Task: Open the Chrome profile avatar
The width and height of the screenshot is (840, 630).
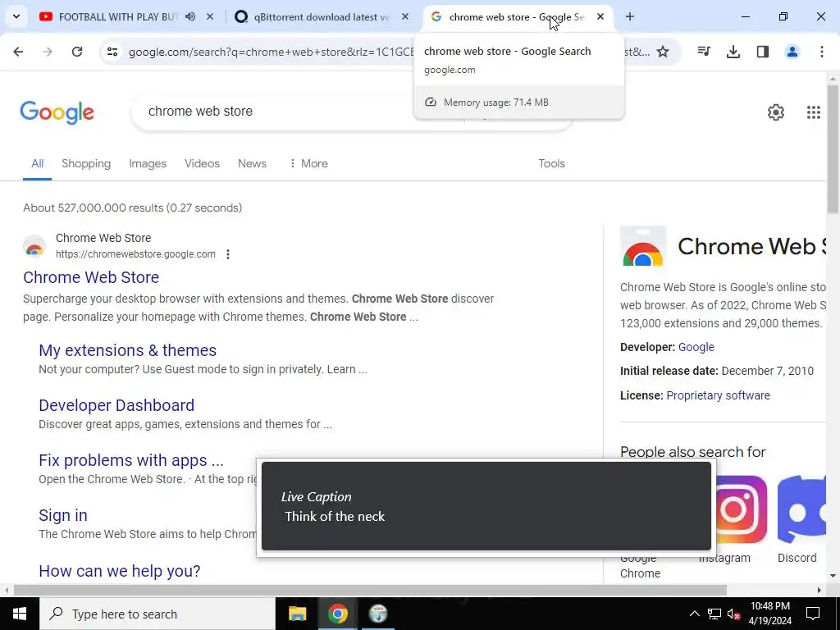Action: [x=792, y=52]
